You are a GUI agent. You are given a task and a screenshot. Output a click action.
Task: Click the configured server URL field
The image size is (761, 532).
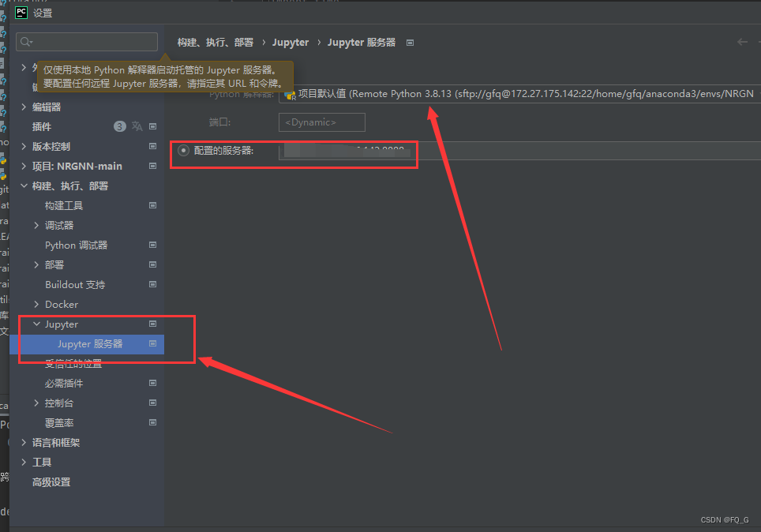click(x=519, y=151)
